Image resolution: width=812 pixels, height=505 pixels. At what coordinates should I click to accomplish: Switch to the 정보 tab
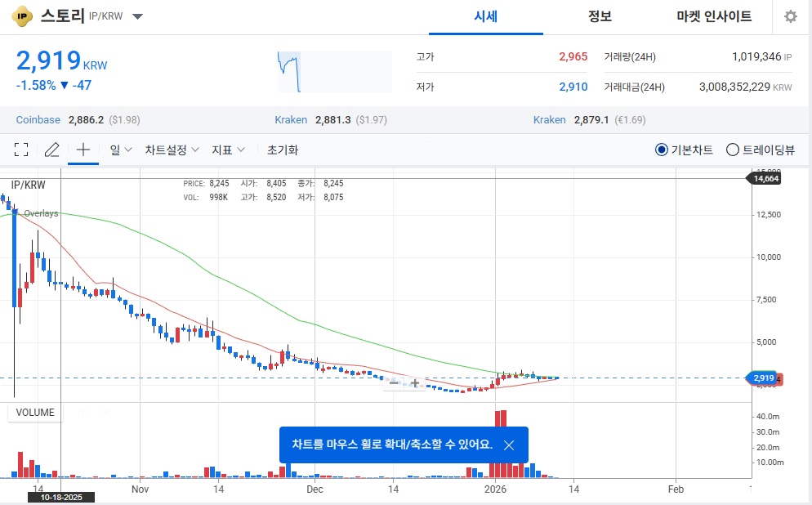(x=600, y=17)
